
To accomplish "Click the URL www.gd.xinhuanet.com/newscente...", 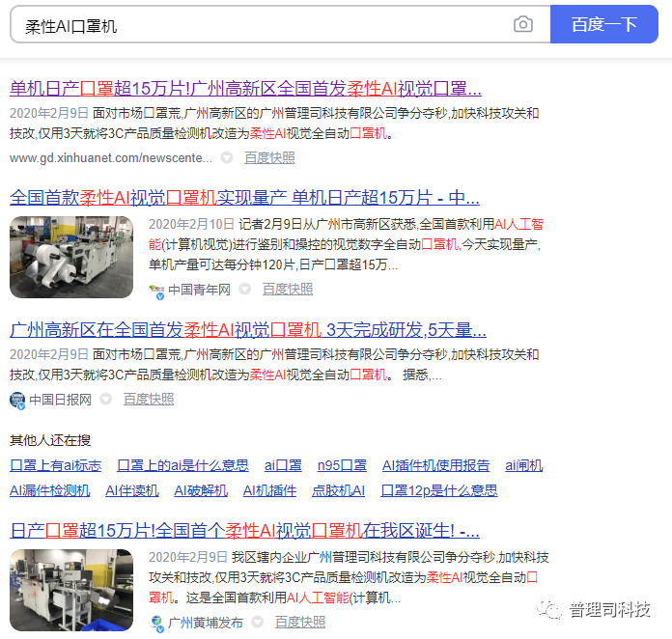I will (x=111, y=157).
